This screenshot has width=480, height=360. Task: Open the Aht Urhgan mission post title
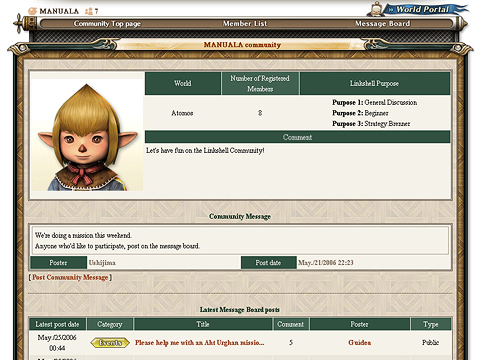[x=200, y=343]
